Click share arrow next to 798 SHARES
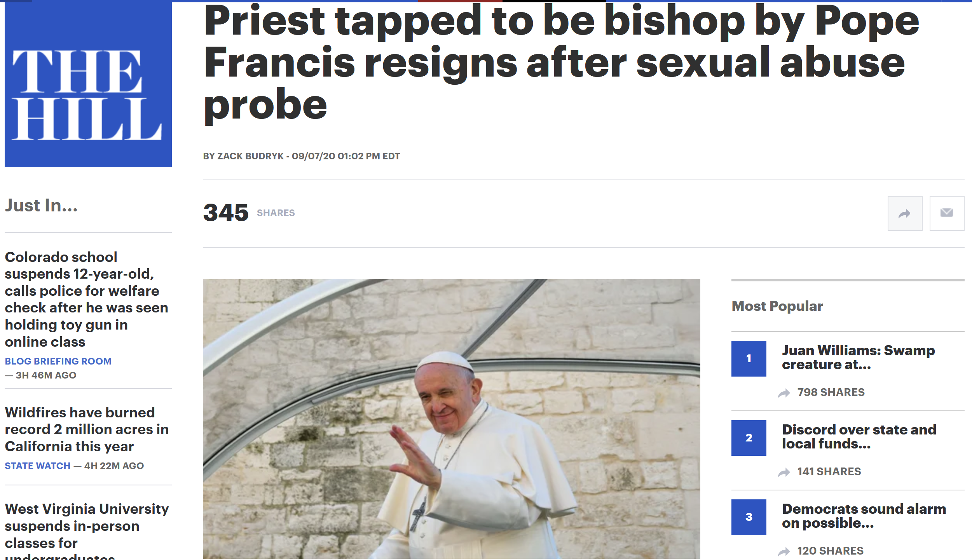Screen dimensions: 972x560 (x=784, y=393)
